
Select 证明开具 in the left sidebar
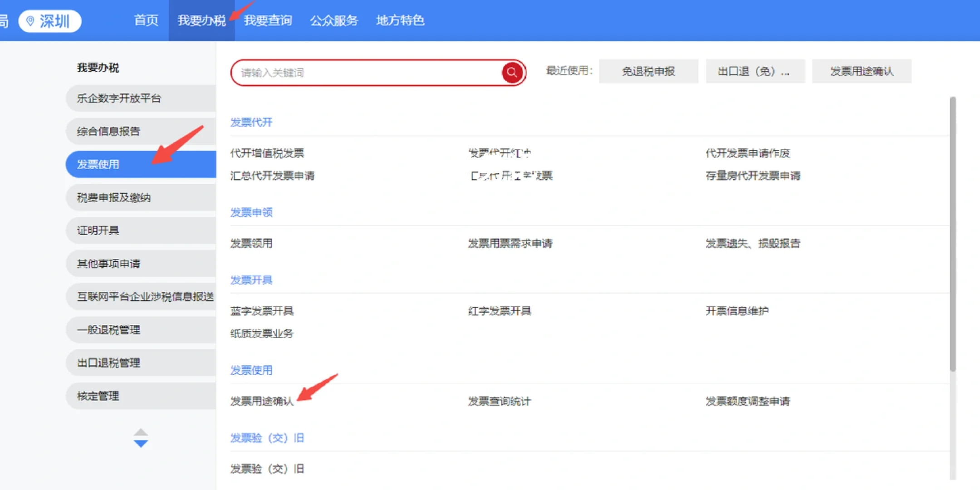pyautogui.click(x=98, y=230)
